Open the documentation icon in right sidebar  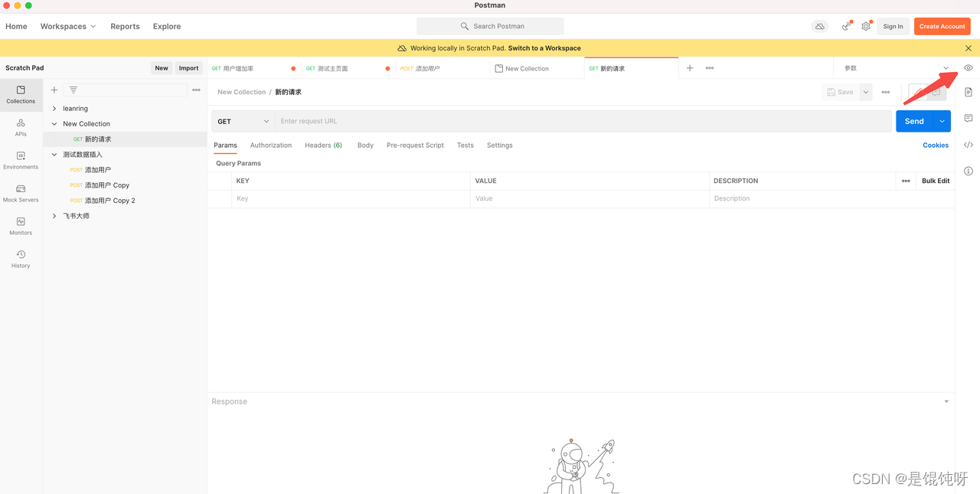tap(969, 92)
